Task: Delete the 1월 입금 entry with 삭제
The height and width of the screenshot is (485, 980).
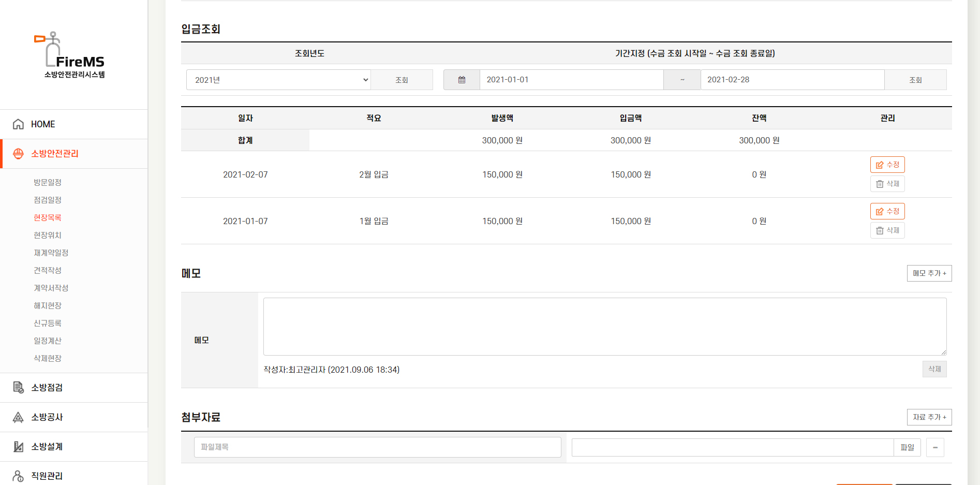Action: point(887,230)
